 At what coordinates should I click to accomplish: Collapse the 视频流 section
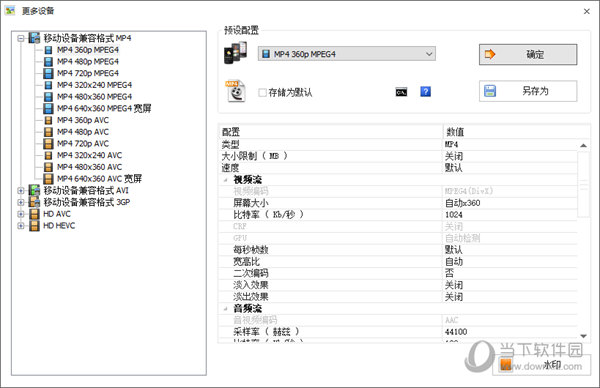click(x=226, y=180)
